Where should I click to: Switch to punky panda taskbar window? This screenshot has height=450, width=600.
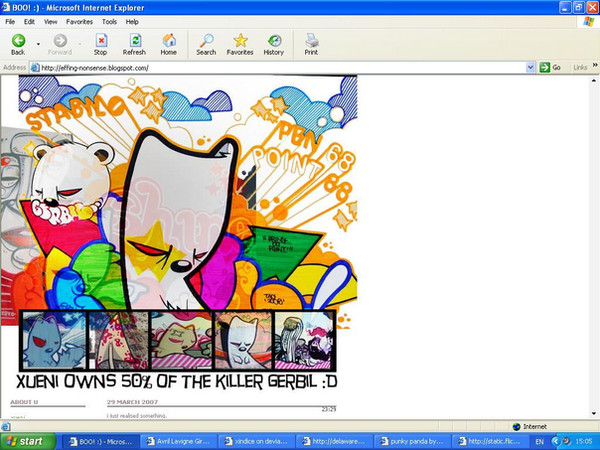pyautogui.click(x=412, y=441)
